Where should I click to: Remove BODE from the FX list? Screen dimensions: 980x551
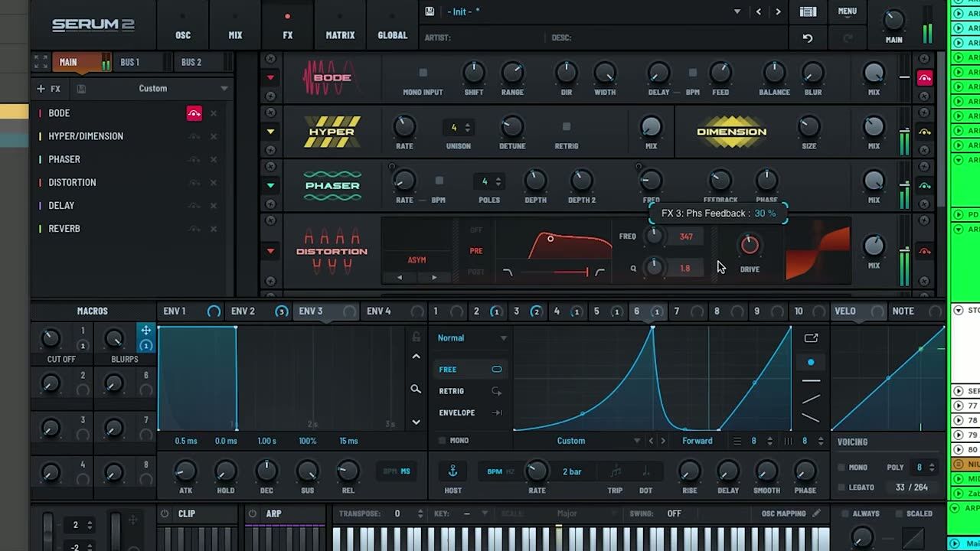click(214, 113)
